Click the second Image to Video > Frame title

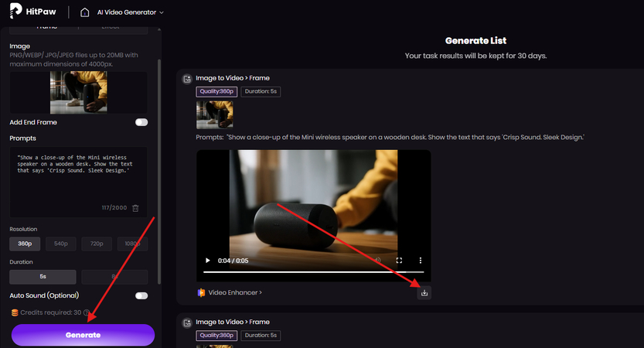point(233,322)
